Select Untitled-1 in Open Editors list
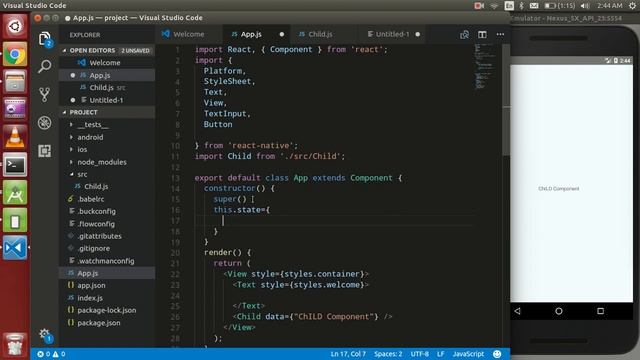Viewport: 640px width, 360px height. click(106, 100)
